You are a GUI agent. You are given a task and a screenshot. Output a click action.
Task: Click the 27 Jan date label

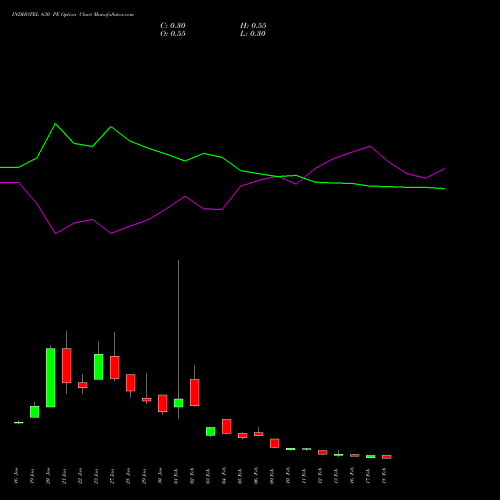pyautogui.click(x=113, y=476)
